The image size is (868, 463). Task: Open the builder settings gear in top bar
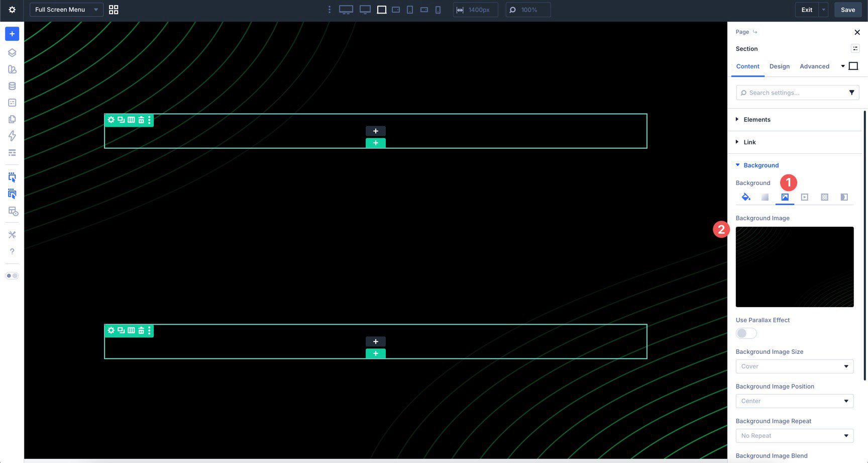12,10
